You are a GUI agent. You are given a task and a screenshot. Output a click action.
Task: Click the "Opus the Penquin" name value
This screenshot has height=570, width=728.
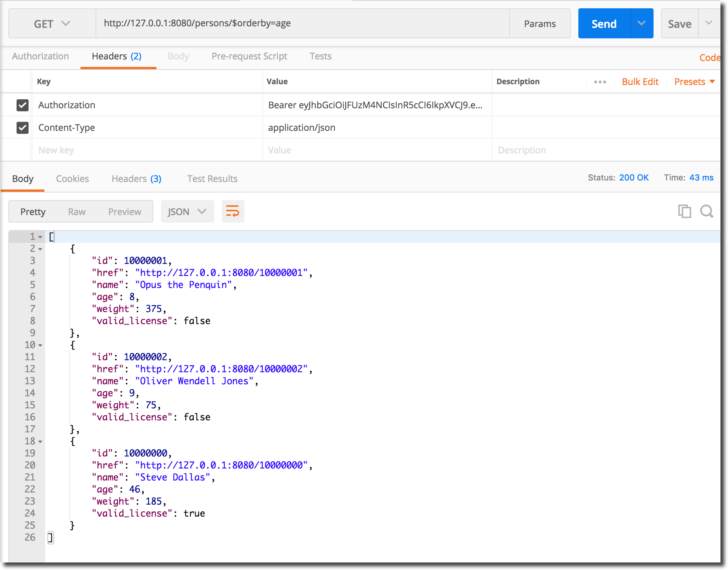(x=184, y=285)
